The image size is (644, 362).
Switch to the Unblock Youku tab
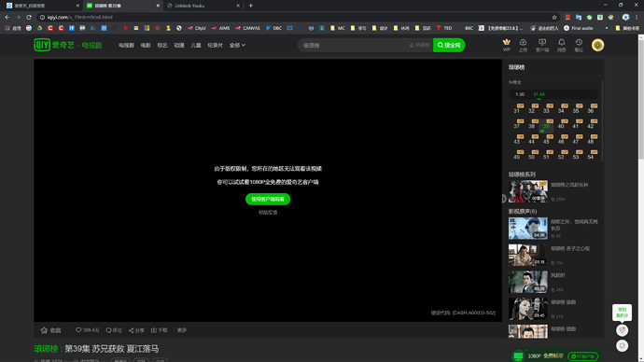point(203,6)
